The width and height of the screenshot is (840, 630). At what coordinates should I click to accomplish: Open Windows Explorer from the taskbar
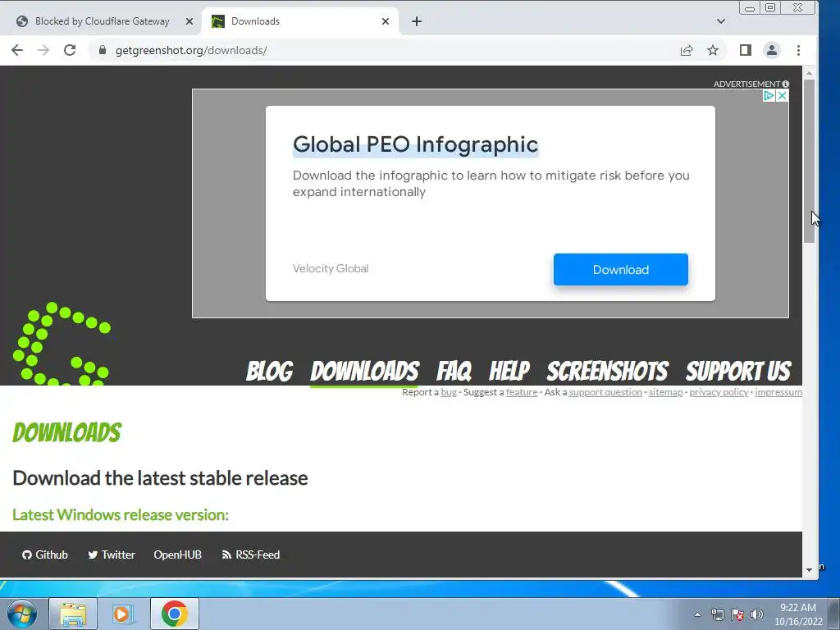click(x=73, y=614)
